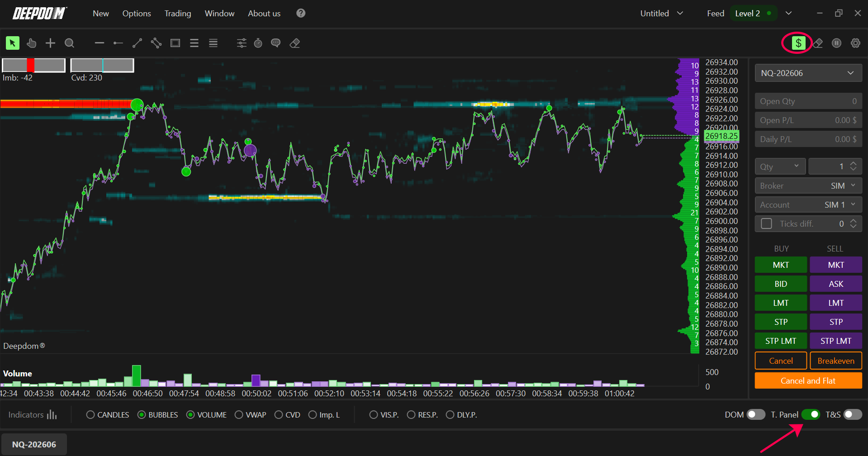This screenshot has height=456, width=868.
Task: Restore down the application window
Action: pyautogui.click(x=839, y=13)
